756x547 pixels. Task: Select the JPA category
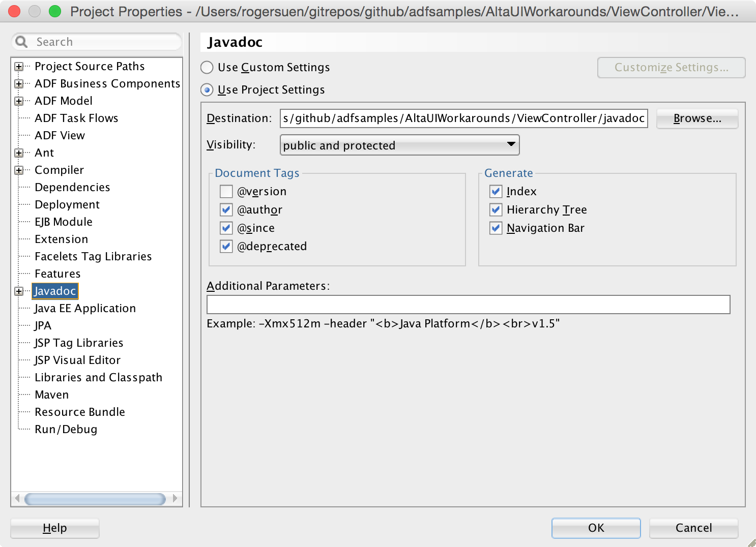(43, 326)
